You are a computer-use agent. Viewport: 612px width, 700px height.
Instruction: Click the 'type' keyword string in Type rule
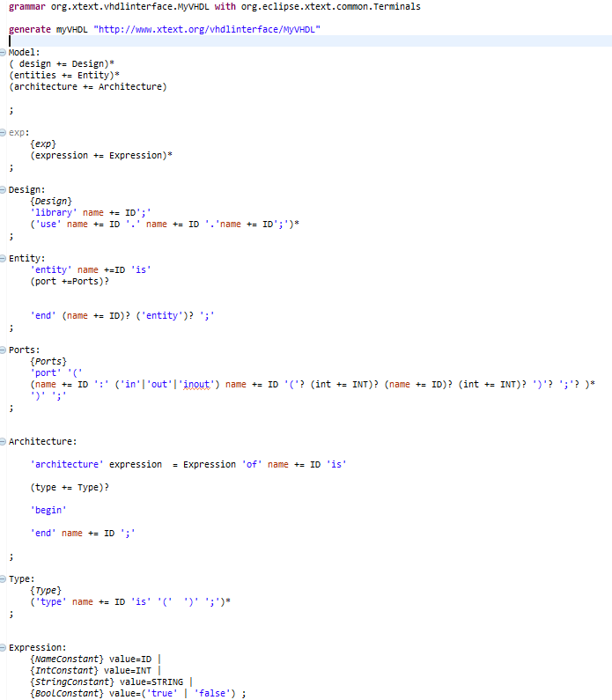click(51, 601)
